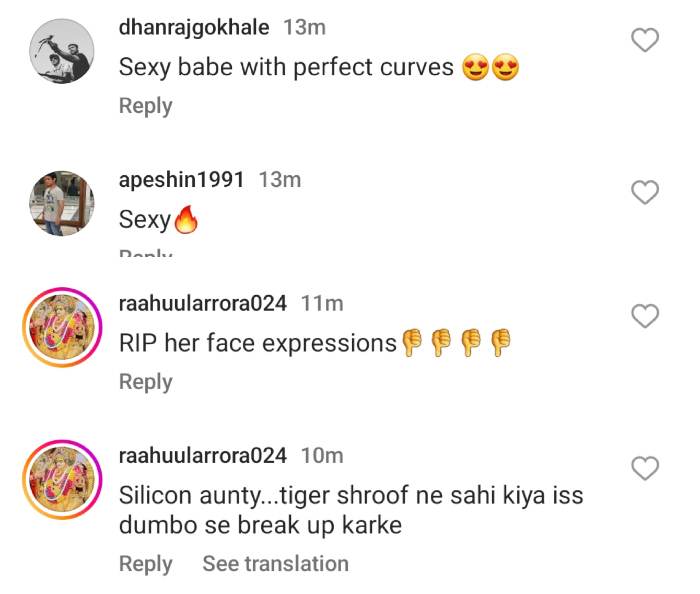The image size is (700, 594).
Task: Reply to the "Silicon aunty" comment
Action: click(x=145, y=564)
